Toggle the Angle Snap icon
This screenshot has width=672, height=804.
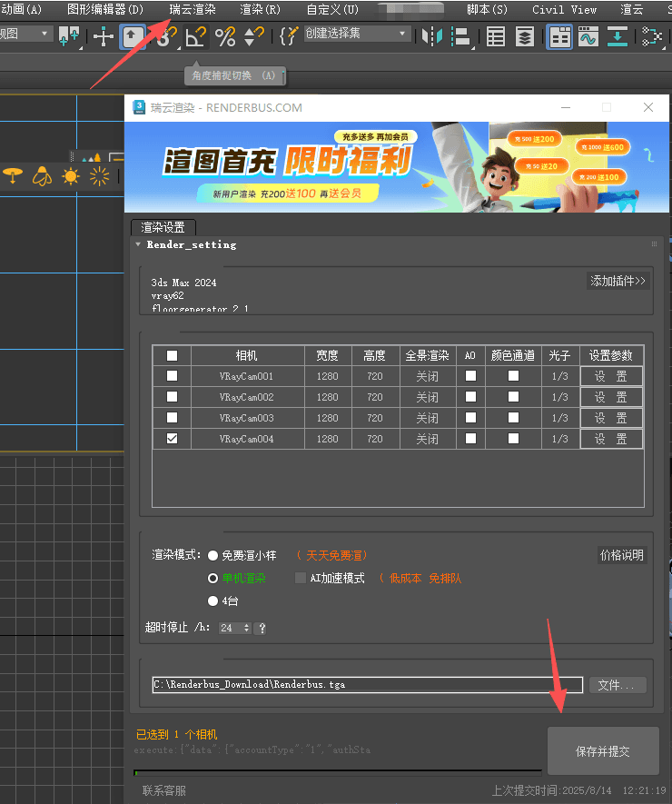[x=195, y=37]
